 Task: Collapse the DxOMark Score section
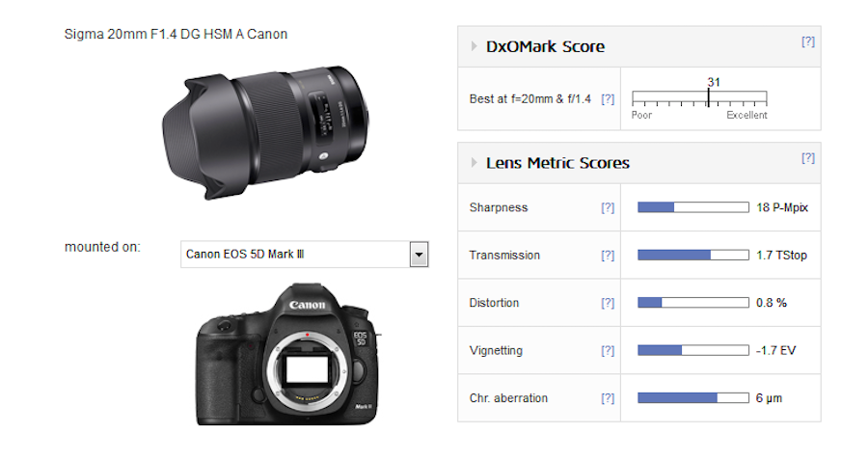474,46
